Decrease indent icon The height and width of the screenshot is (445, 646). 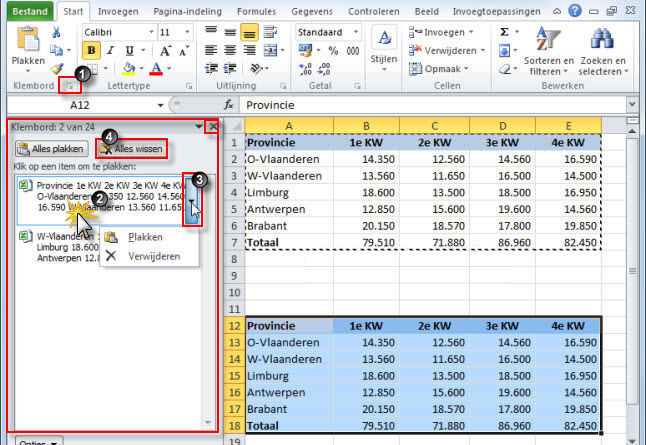(211, 68)
